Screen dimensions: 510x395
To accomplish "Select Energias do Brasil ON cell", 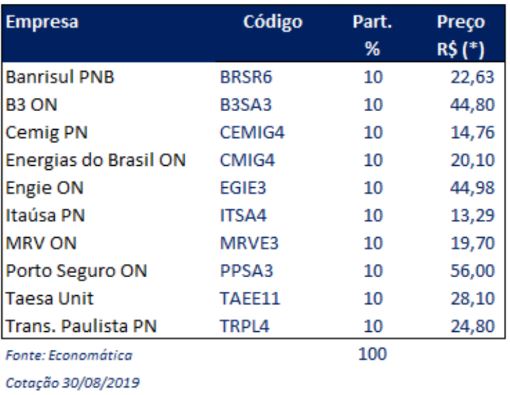I will (x=96, y=160).
